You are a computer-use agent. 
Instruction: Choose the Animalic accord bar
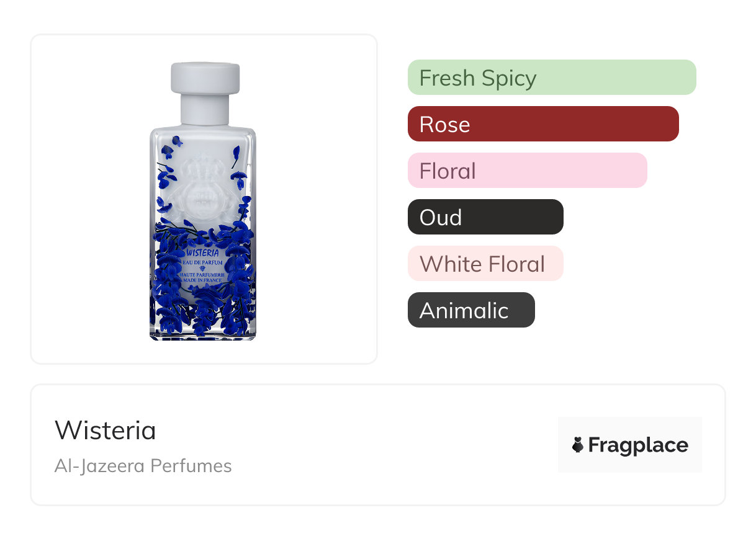tap(471, 310)
